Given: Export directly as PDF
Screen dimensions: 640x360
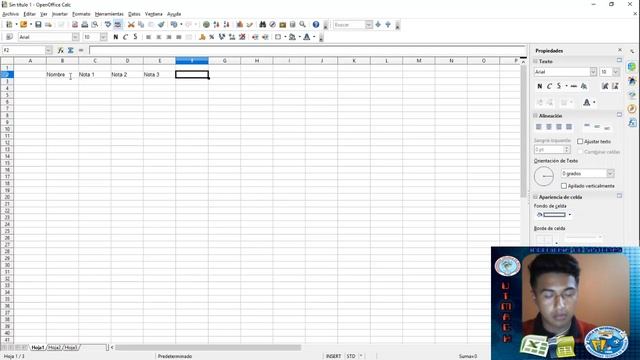Looking at the screenshot, I should click(75, 24).
